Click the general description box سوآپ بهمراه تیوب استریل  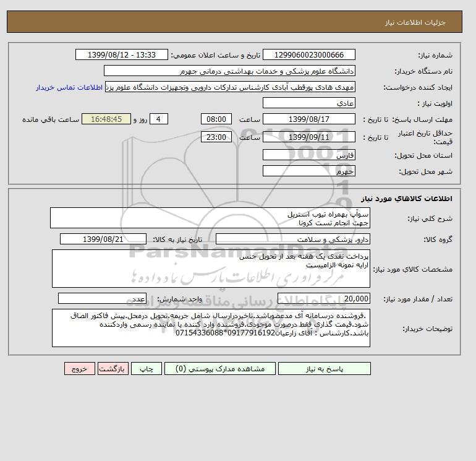point(210,218)
